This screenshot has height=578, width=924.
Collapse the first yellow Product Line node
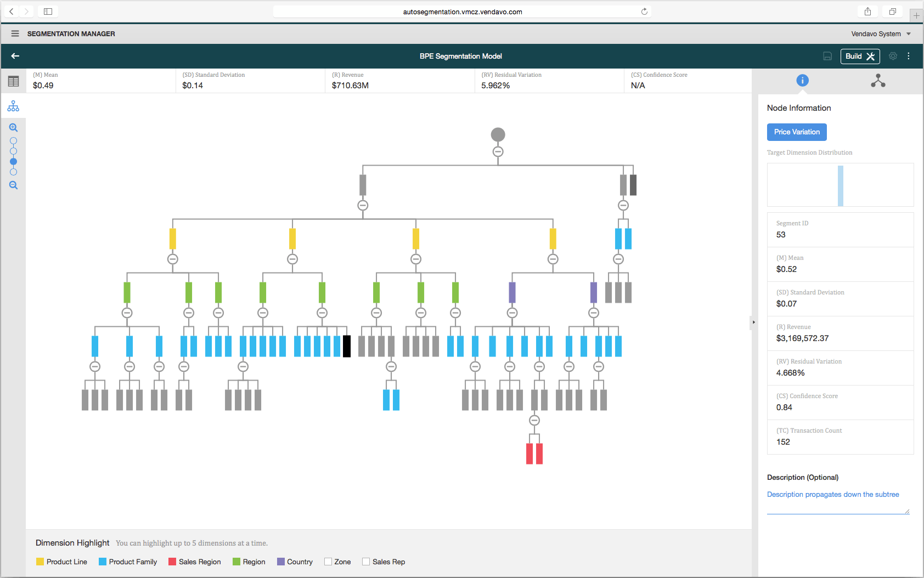pyautogui.click(x=173, y=259)
